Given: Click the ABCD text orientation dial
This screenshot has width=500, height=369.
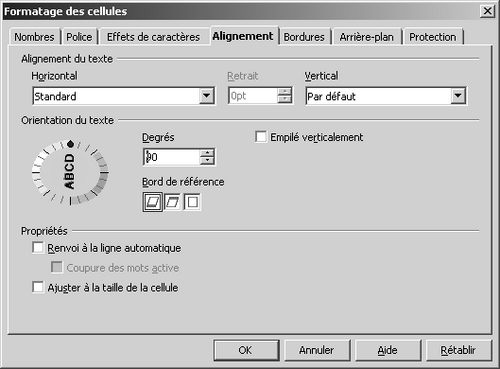Looking at the screenshot, I should click(x=70, y=172).
